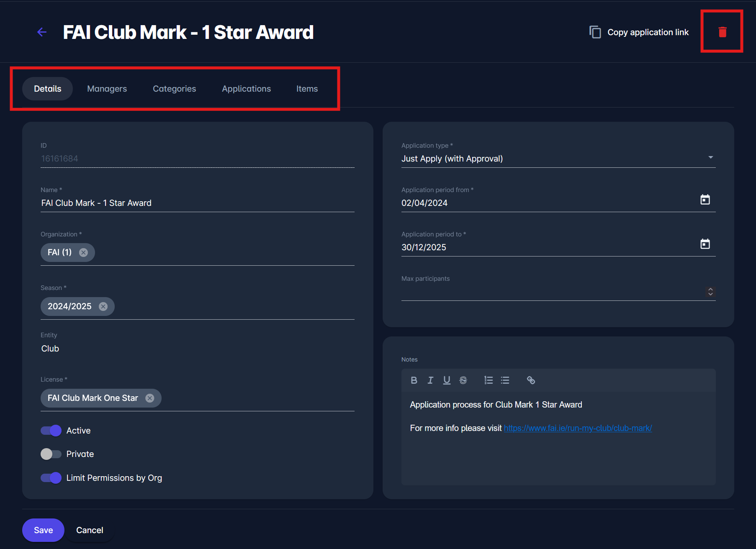The height and width of the screenshot is (549, 756).
Task: Open the Applications tab
Action: (246, 89)
